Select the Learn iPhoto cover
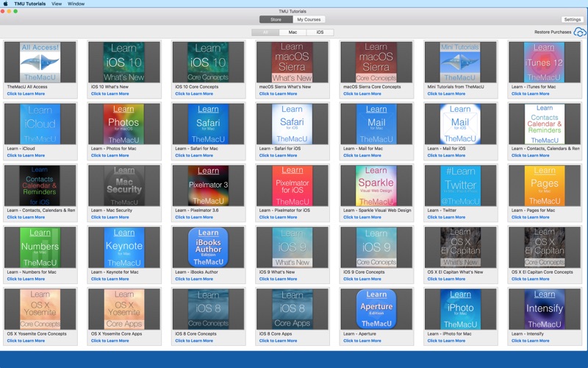This screenshot has width=588, height=368. tap(460, 309)
